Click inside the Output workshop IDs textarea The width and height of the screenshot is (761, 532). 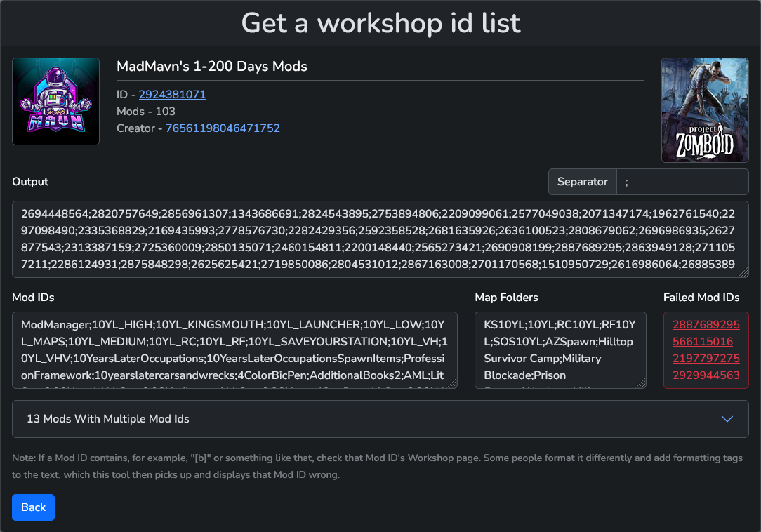379,239
